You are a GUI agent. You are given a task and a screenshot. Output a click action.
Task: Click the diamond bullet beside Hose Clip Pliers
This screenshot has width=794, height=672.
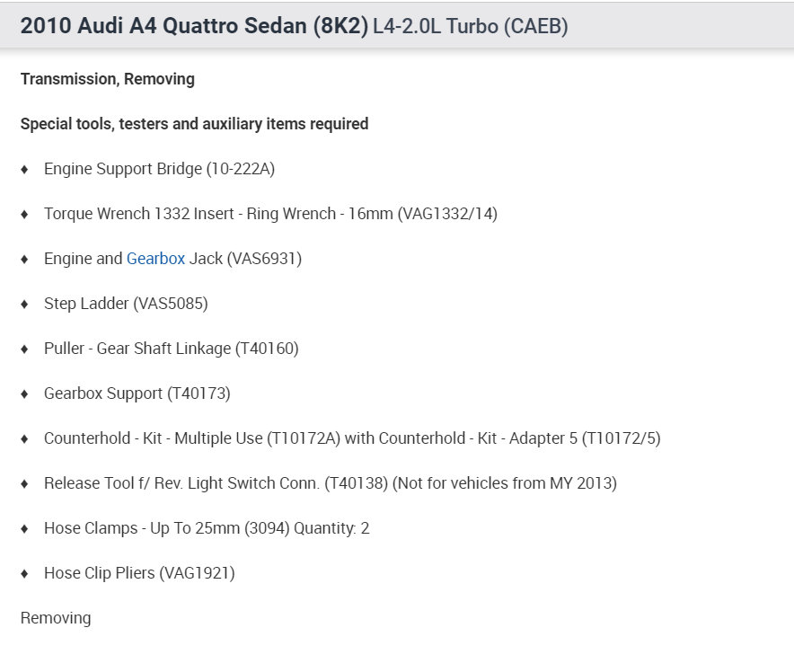click(x=24, y=574)
